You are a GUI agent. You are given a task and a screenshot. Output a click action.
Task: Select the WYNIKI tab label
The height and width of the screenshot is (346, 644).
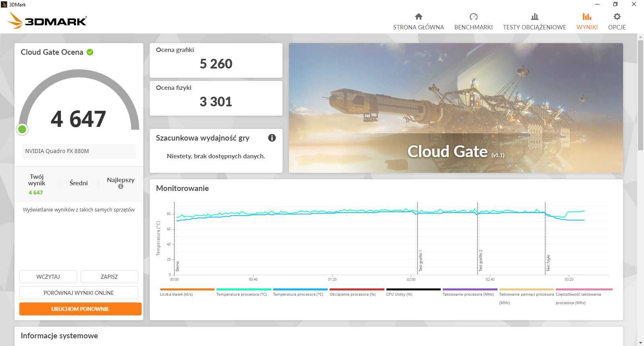click(x=587, y=27)
